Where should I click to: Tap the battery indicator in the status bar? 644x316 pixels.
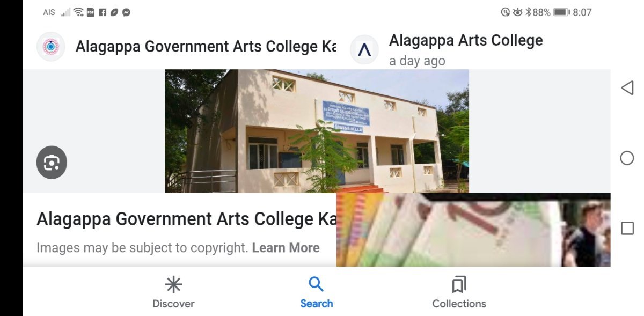pyautogui.click(x=561, y=12)
